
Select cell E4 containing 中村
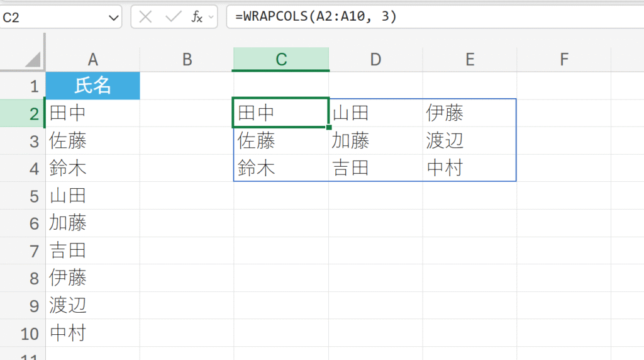coord(469,168)
